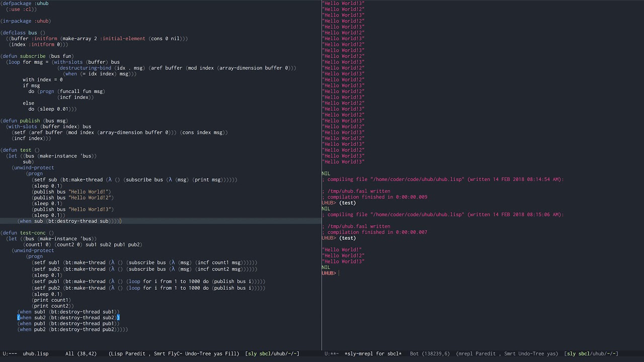Click the first (unwind-protect under defun test
This screenshot has height=362, width=644.
coord(33,168)
